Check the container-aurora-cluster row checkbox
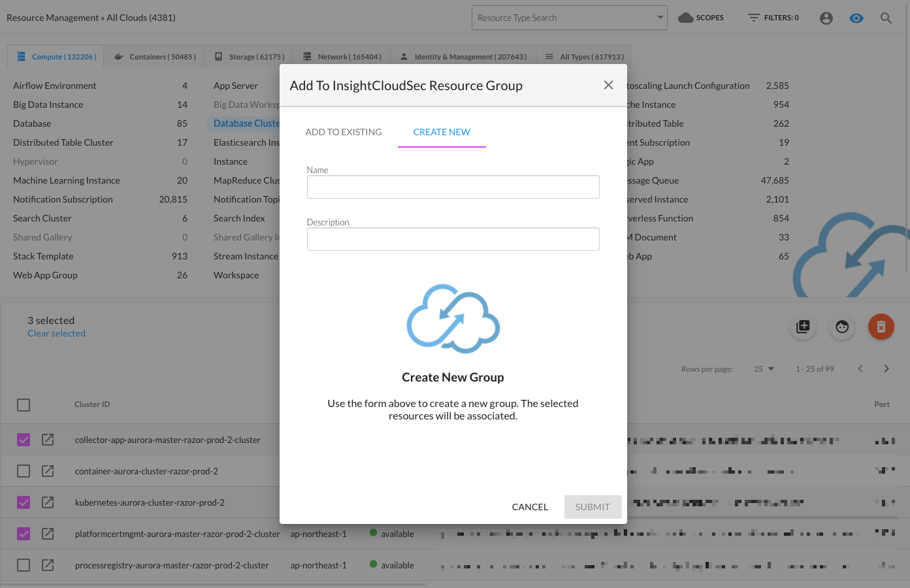910x588 pixels. point(24,471)
